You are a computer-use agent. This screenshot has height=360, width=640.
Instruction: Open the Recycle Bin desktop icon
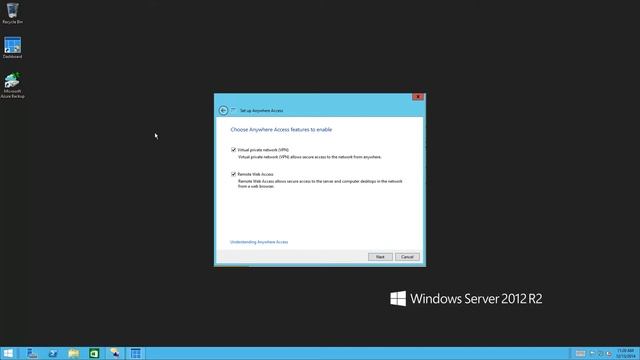(12, 13)
